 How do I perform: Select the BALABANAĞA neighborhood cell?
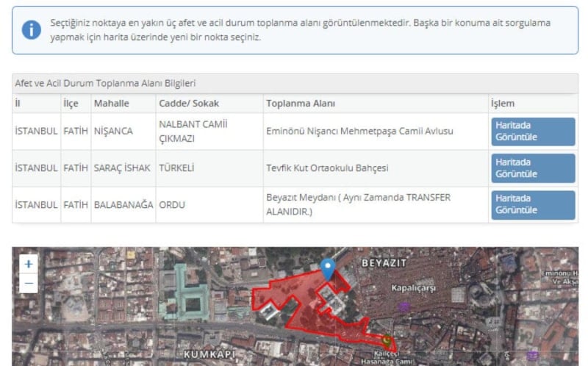coord(123,205)
